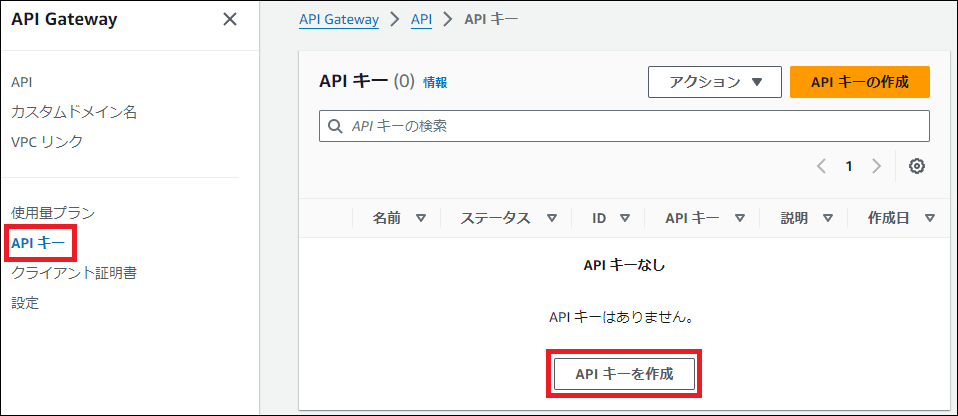Open API Gateway breadcrumb link

339,20
